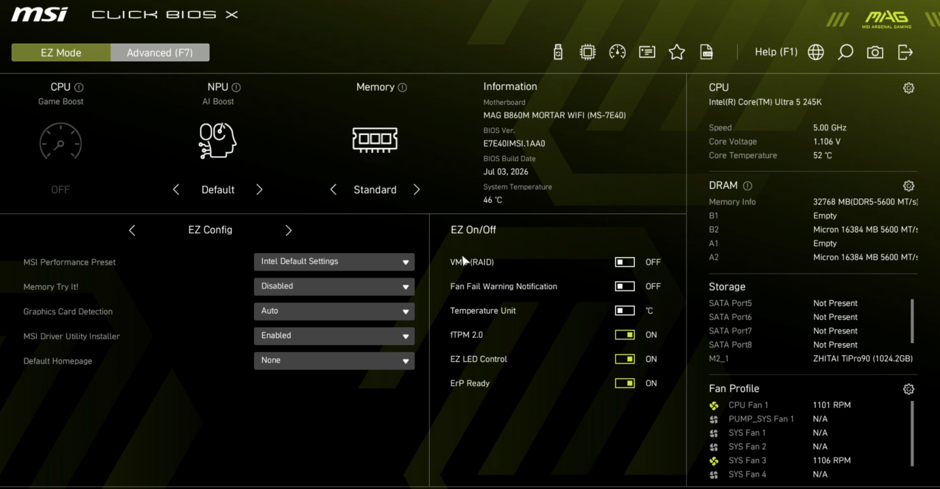Open the DRAM panel settings gear
This screenshot has width=940, height=489.
click(909, 186)
